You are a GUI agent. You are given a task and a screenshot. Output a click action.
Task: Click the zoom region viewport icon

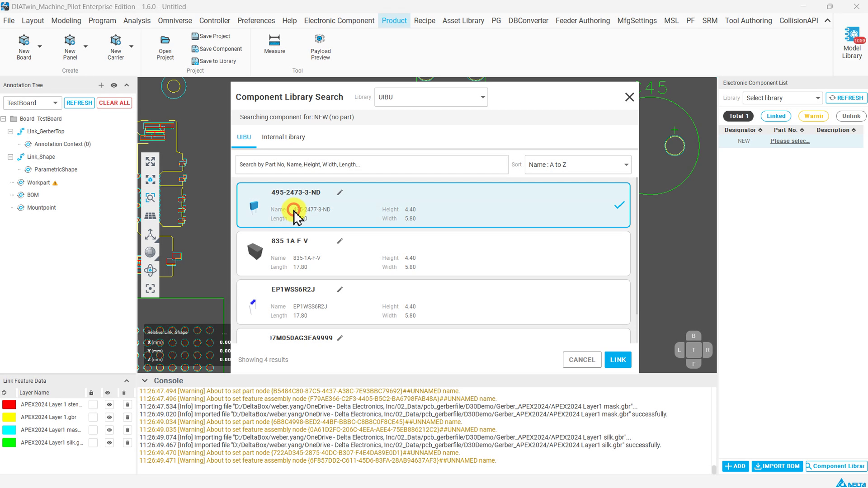coord(150,198)
